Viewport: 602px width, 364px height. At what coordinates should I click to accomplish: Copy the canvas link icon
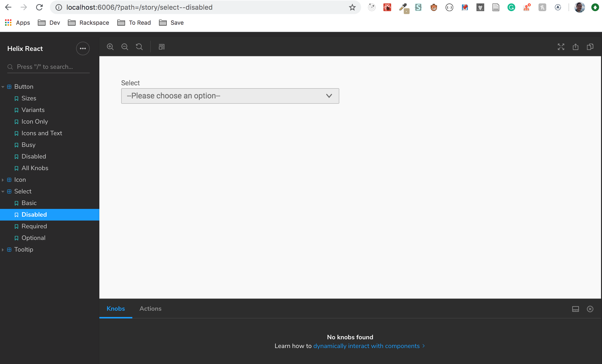click(590, 47)
